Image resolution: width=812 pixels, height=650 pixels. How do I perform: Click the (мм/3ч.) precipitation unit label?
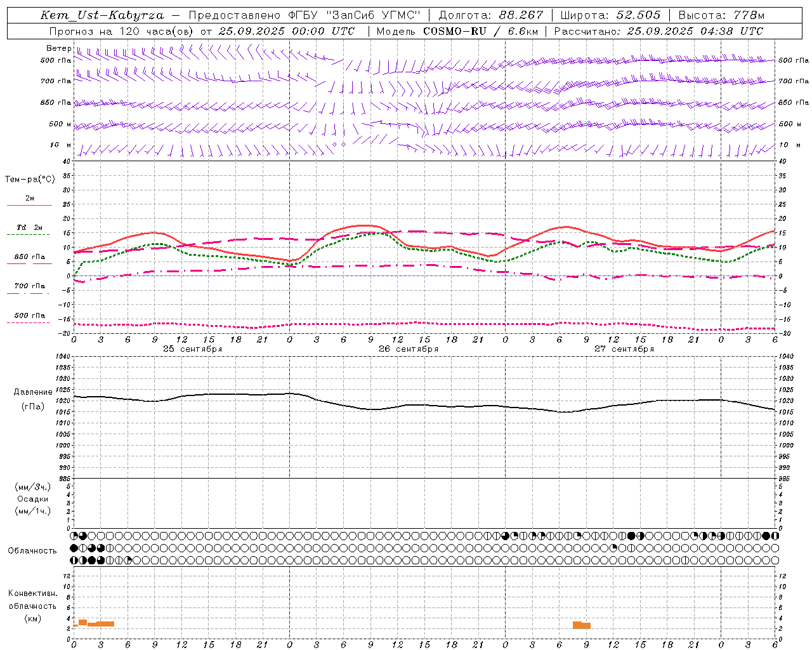coord(33,487)
